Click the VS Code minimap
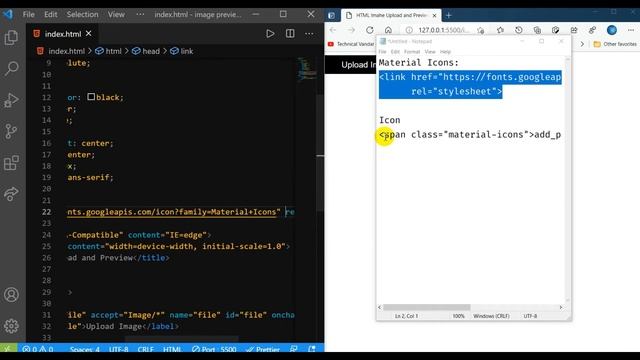The image size is (640, 360). pyautogui.click(x=307, y=69)
